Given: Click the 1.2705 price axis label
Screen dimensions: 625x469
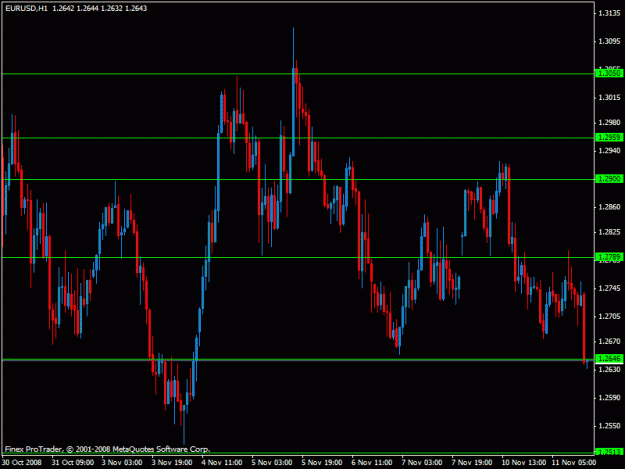Looking at the screenshot, I should [x=610, y=316].
